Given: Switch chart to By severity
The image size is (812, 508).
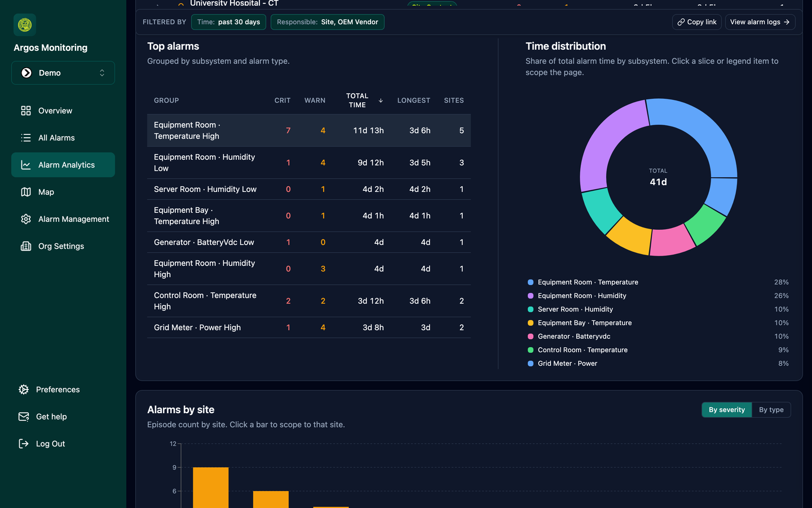Looking at the screenshot, I should coord(727,410).
